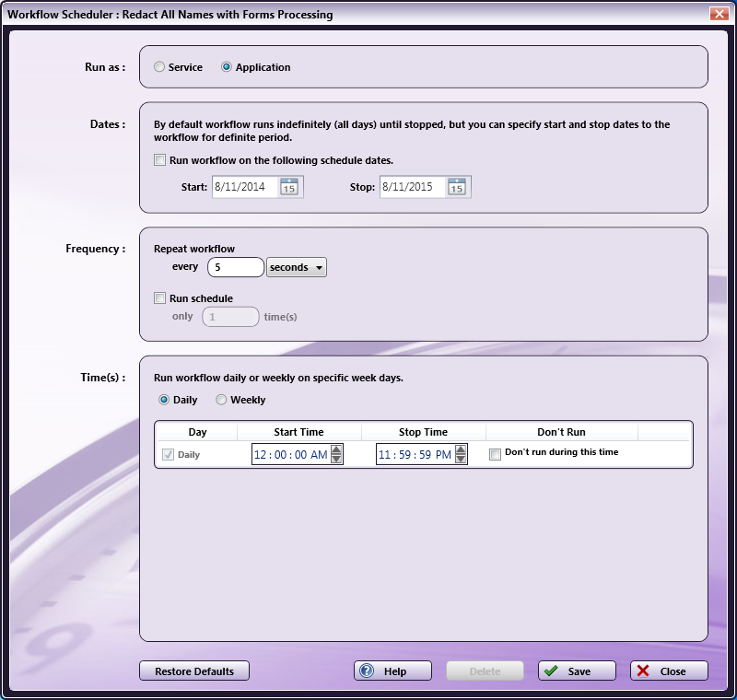The width and height of the screenshot is (737, 700).
Task: Open the seconds interval unit dropdown
Action: coord(297,267)
